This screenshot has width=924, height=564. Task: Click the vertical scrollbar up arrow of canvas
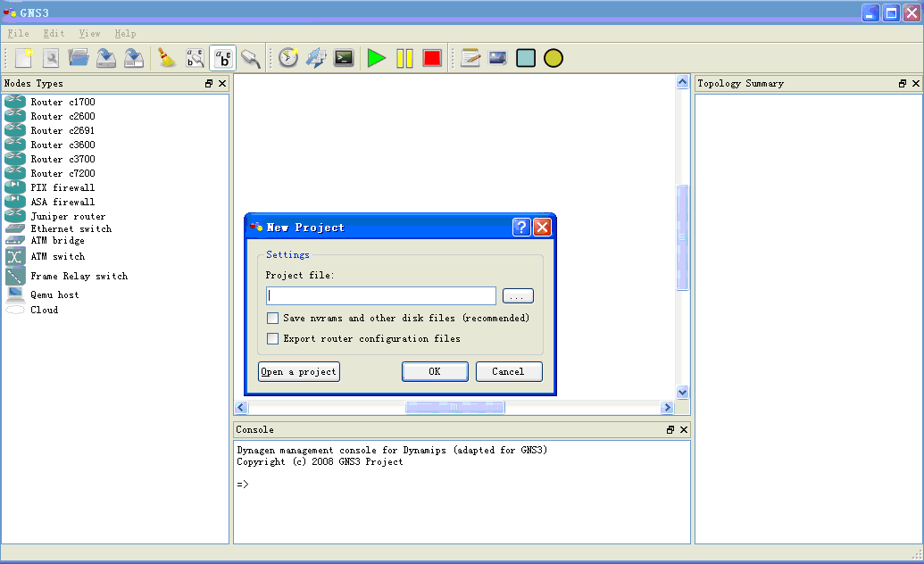(x=682, y=82)
